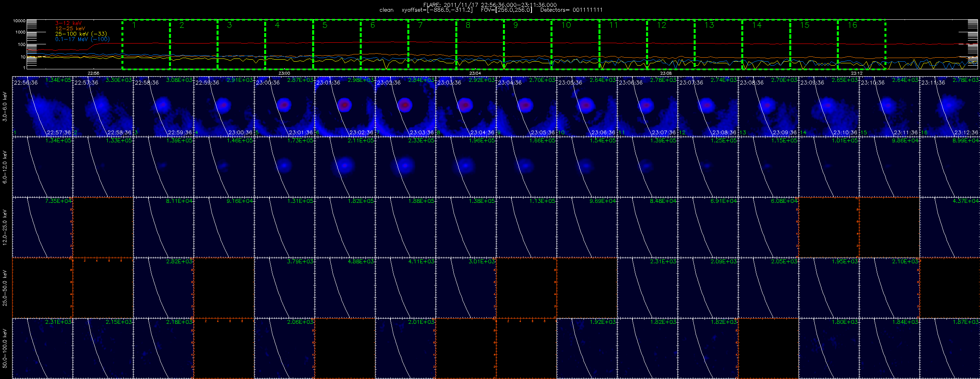
Task: Click the '10000' y-axis tick label
Action: click(x=19, y=21)
